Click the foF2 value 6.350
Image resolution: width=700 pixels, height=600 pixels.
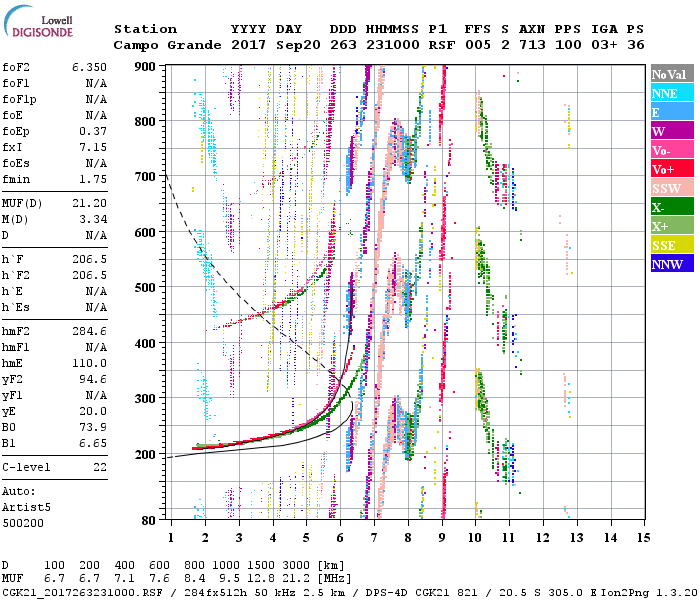[89, 67]
